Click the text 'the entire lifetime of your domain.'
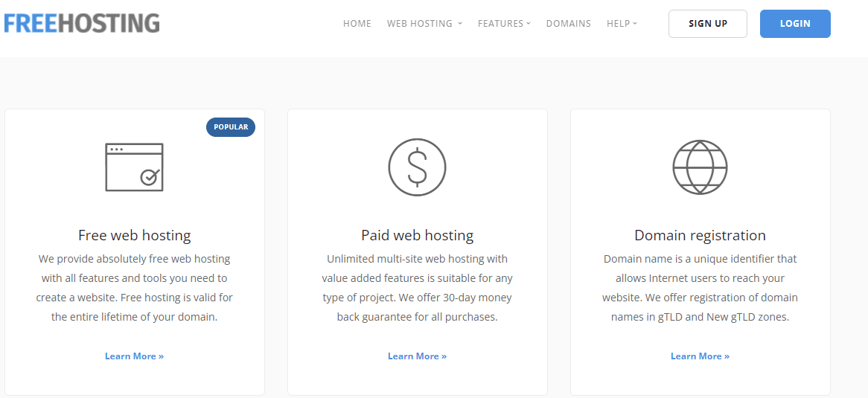 [x=135, y=317]
